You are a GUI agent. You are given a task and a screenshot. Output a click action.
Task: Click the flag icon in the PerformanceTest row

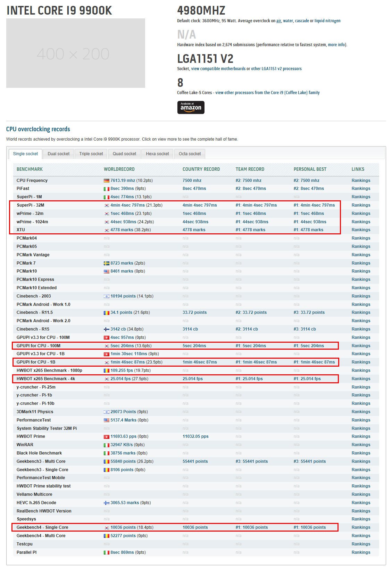point(107,420)
